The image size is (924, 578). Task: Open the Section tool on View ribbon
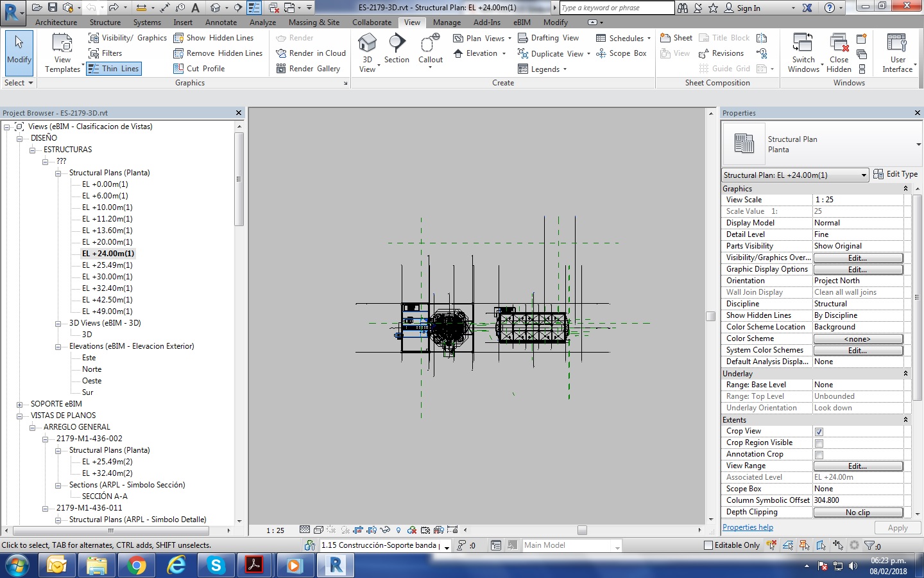pos(397,48)
